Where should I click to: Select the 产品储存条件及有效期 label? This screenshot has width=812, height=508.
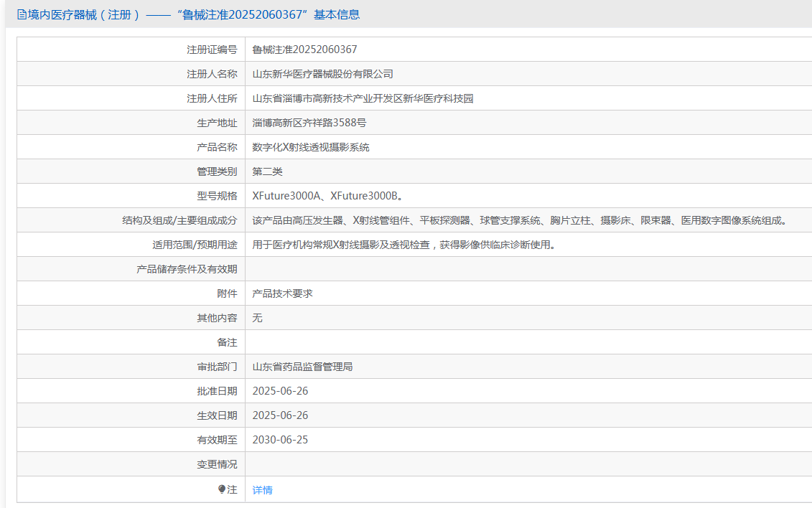click(187, 269)
